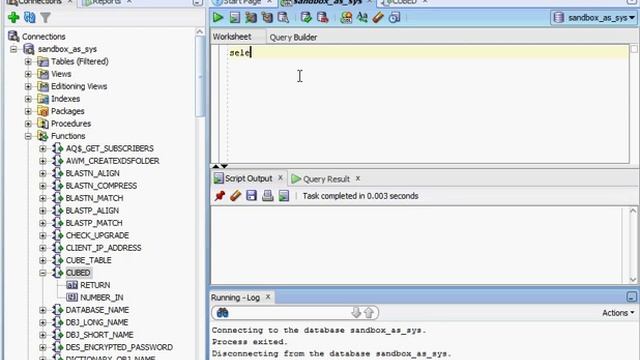Select the CUBED function in tree
Screen dimensions: 640x360
click(78, 273)
